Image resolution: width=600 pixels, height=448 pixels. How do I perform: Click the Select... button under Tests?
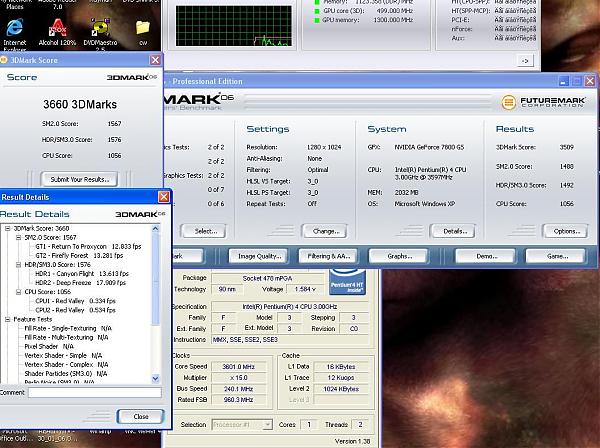click(x=204, y=231)
